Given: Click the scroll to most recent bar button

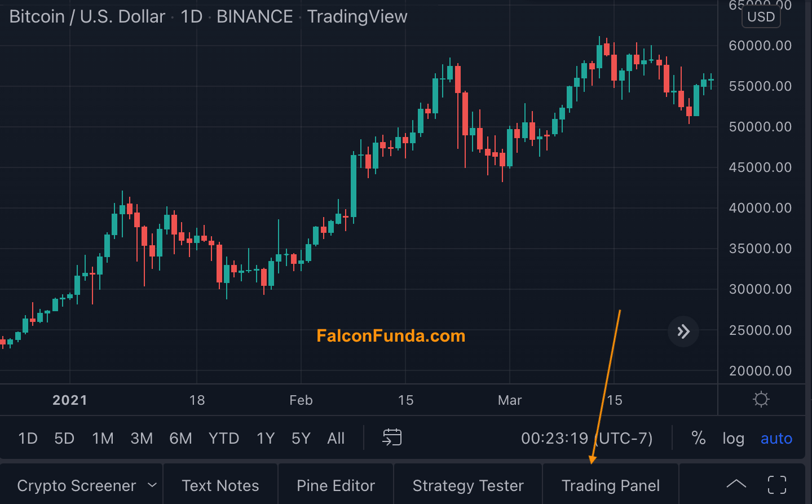Looking at the screenshot, I should point(683,331).
